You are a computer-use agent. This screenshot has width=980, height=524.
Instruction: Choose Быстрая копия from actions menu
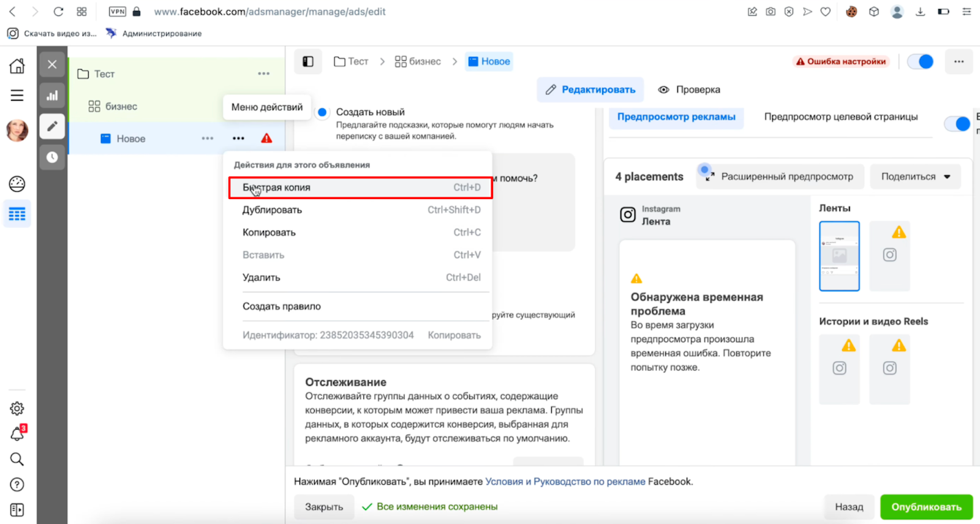click(x=361, y=188)
